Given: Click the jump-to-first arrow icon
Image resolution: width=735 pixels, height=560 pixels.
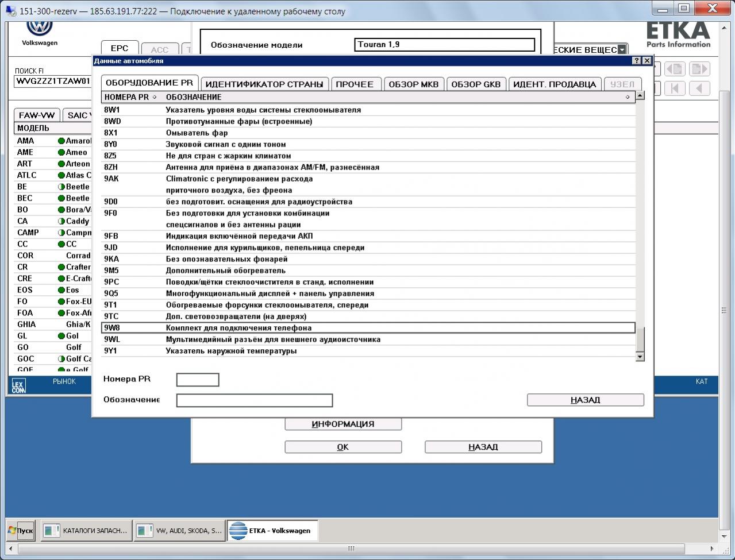Looking at the screenshot, I should click(675, 88).
